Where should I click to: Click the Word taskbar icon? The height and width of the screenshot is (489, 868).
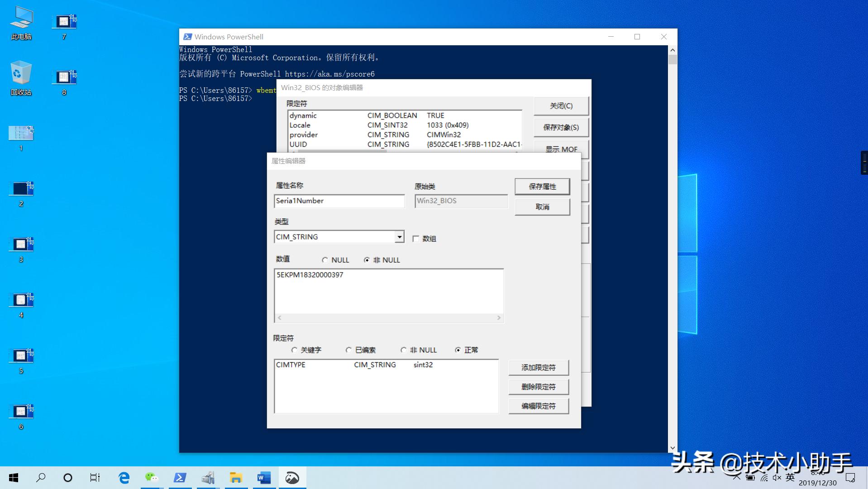click(264, 478)
